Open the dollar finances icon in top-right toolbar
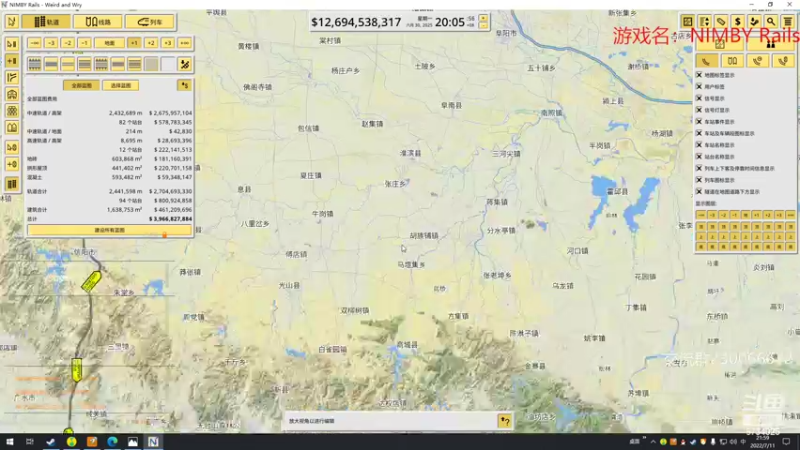 coord(737,21)
